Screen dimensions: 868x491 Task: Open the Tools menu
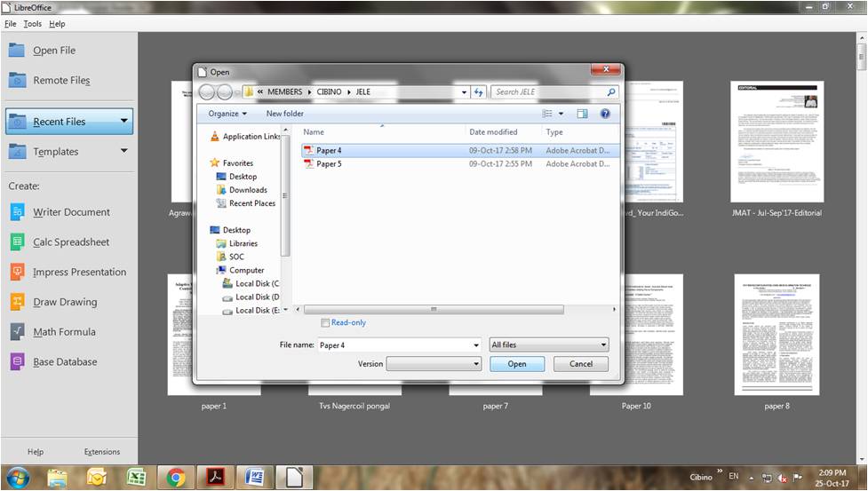click(x=32, y=24)
